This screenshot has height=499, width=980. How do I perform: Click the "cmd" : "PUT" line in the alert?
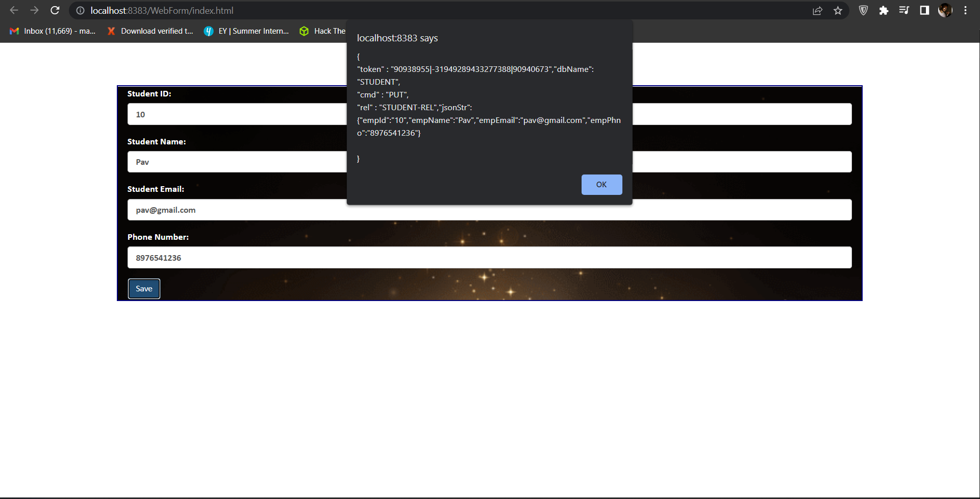pos(383,95)
